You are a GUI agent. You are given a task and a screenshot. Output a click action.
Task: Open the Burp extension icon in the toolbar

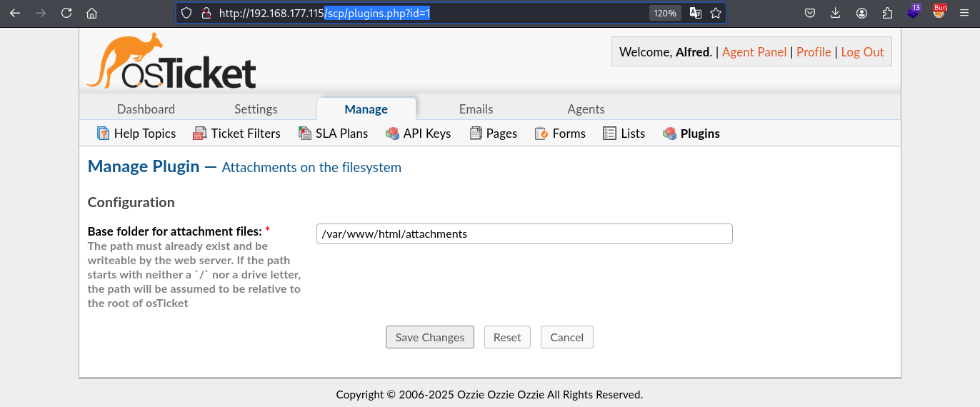[939, 11]
